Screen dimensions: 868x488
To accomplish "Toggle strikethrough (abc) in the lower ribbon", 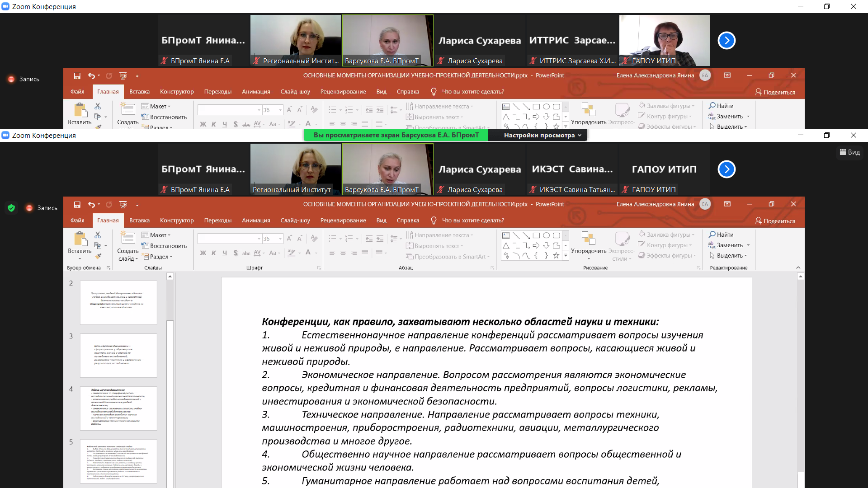I will (246, 253).
